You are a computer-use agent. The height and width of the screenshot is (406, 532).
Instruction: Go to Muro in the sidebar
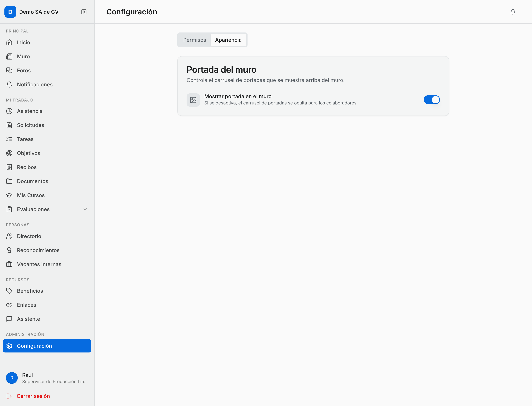pos(47,56)
